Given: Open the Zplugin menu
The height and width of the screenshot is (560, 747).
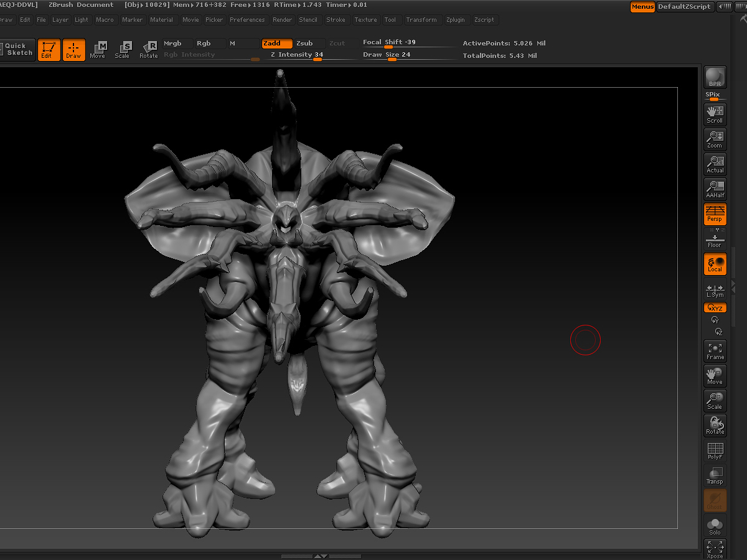Looking at the screenshot, I should 456,20.
